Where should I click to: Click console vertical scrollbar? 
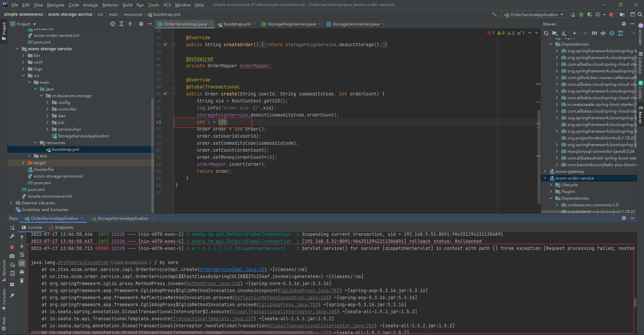click(x=635, y=302)
